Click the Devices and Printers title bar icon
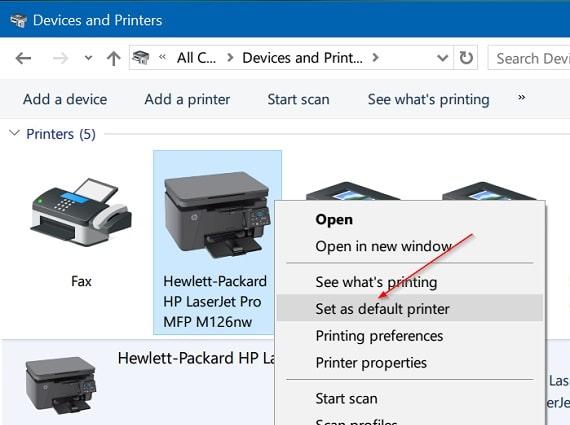The width and height of the screenshot is (570, 425). tap(18, 20)
